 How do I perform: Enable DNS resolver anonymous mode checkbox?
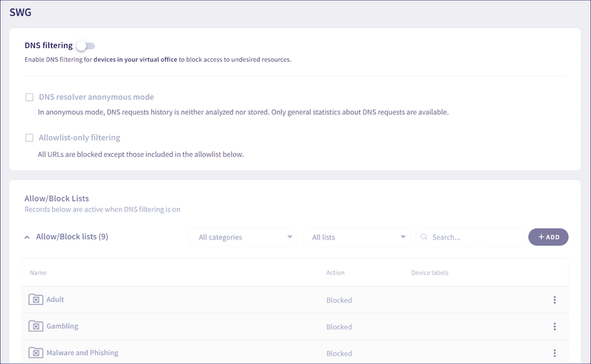(x=29, y=97)
